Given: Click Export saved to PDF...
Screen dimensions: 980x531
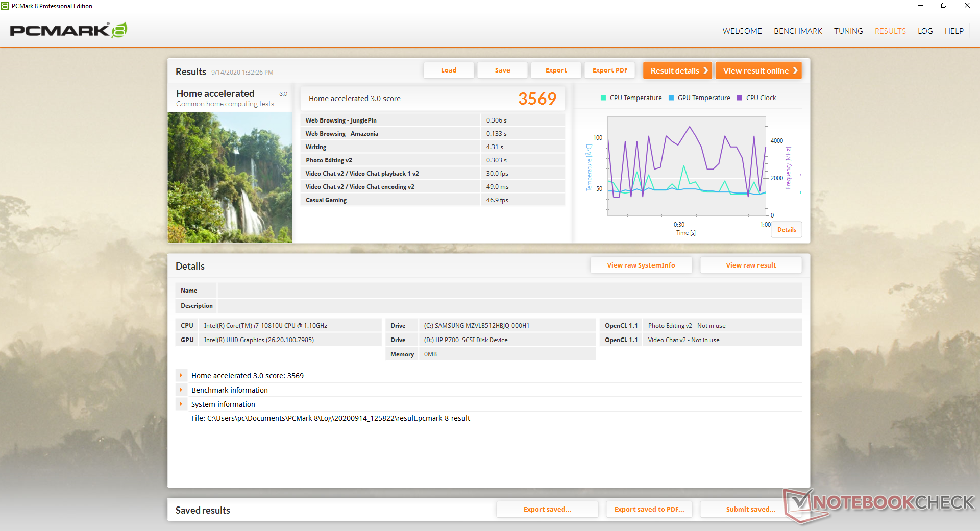Looking at the screenshot, I should 649,509.
